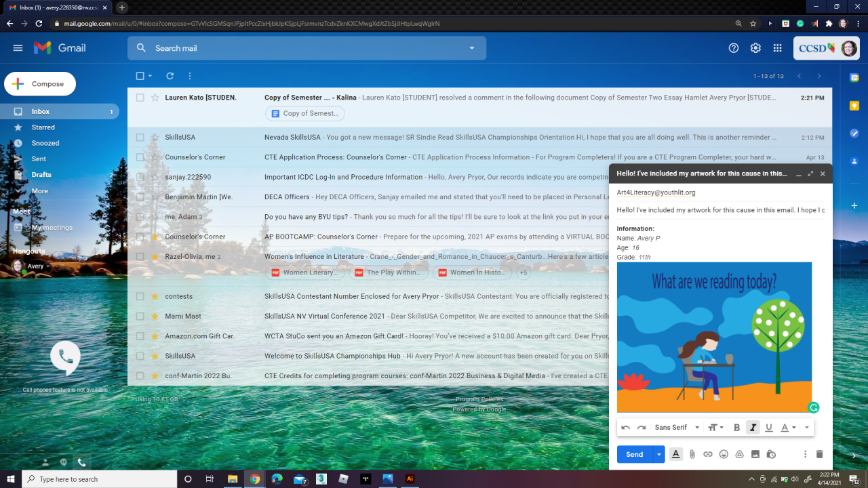
Task: Select the CTE Application Process email checkbox
Action: tap(140, 157)
